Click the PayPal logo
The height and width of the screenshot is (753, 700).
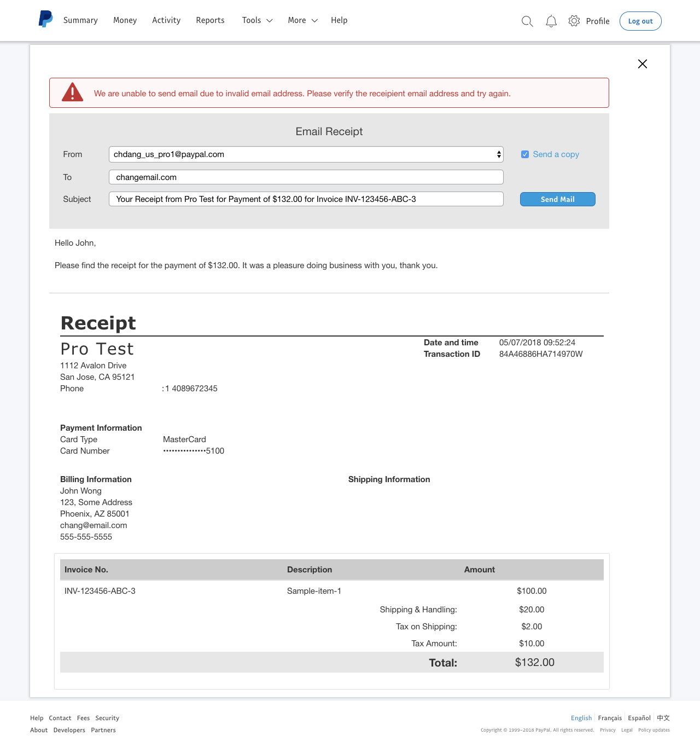click(45, 20)
